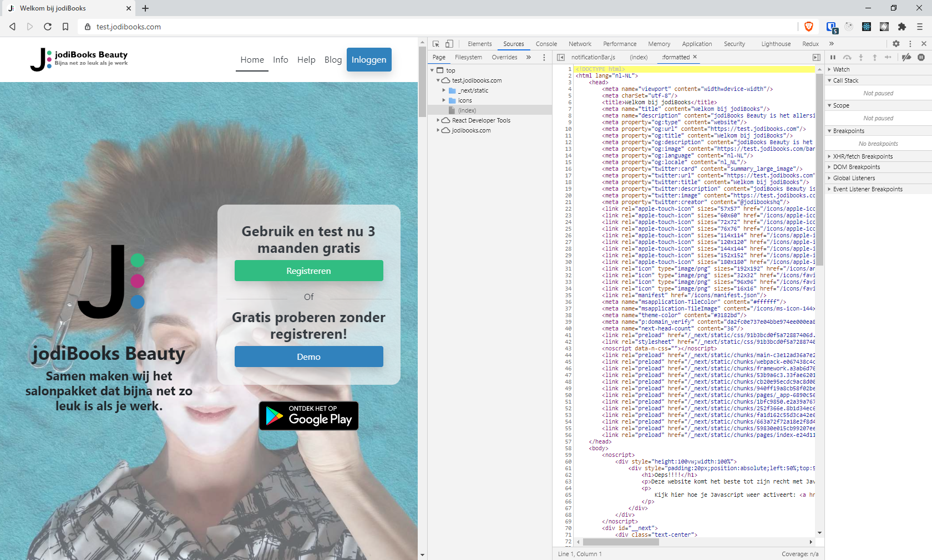Click the blue Demo button

308,357
